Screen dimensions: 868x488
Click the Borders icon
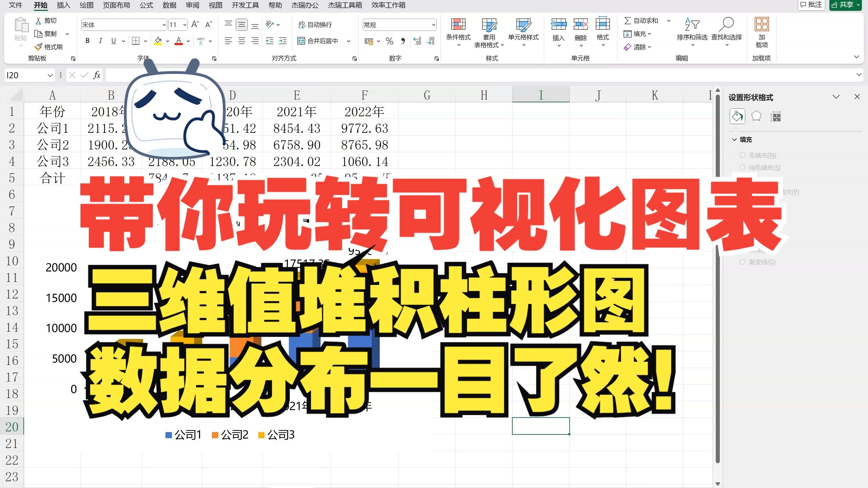click(x=136, y=41)
